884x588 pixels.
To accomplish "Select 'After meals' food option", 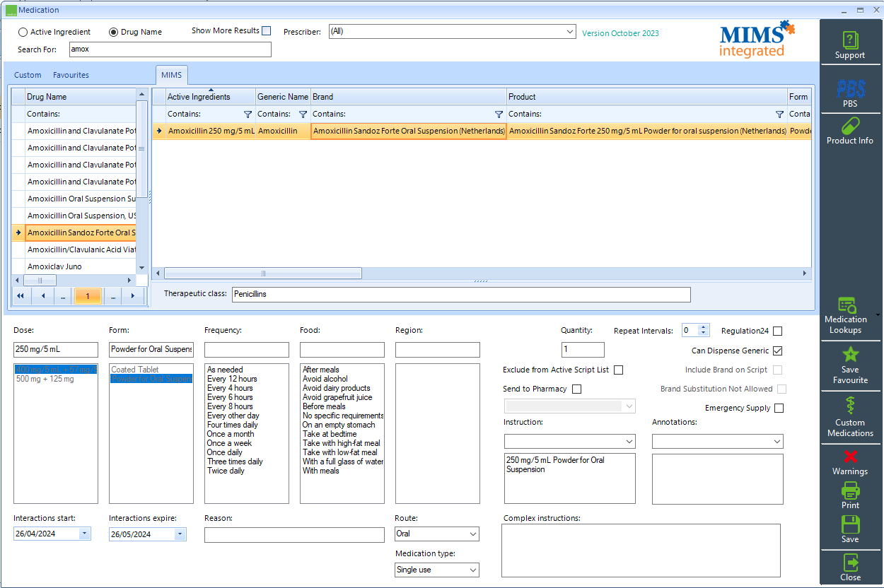I will (321, 370).
